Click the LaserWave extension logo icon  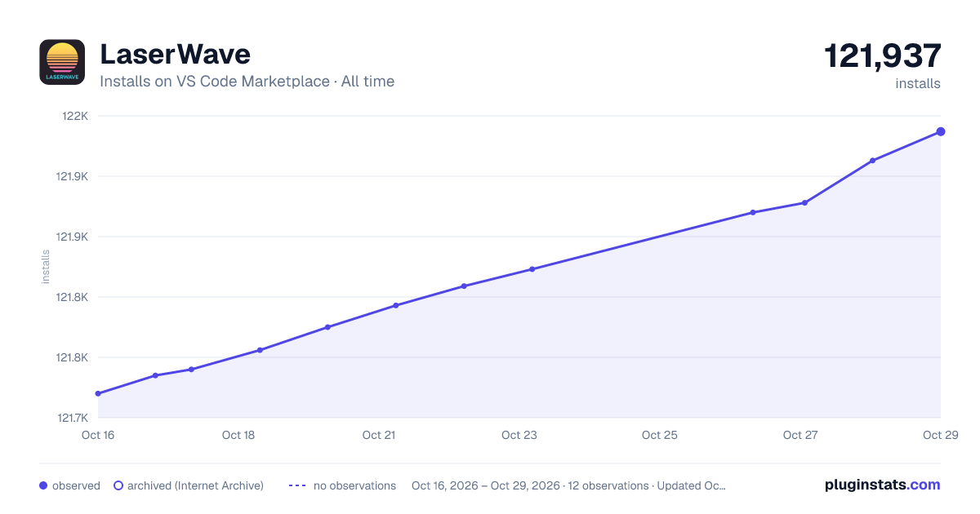(x=62, y=62)
